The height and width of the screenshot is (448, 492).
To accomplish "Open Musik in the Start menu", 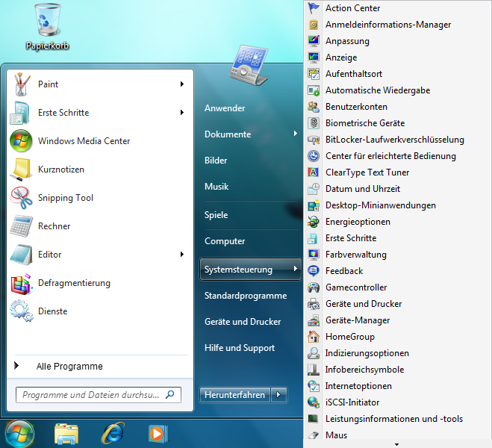I will (217, 187).
